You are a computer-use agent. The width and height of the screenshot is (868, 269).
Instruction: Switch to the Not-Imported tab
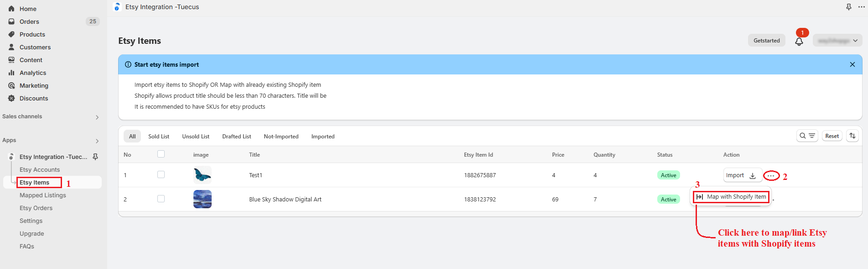(281, 136)
